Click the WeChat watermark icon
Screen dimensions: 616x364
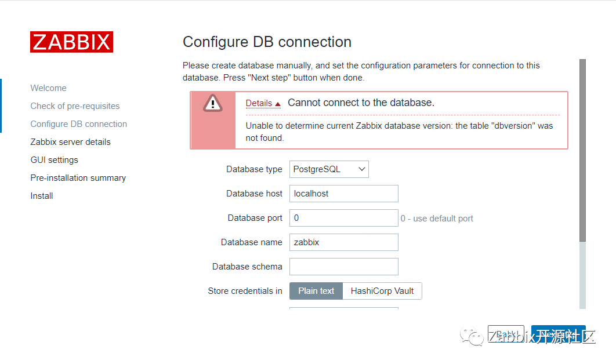(x=472, y=336)
